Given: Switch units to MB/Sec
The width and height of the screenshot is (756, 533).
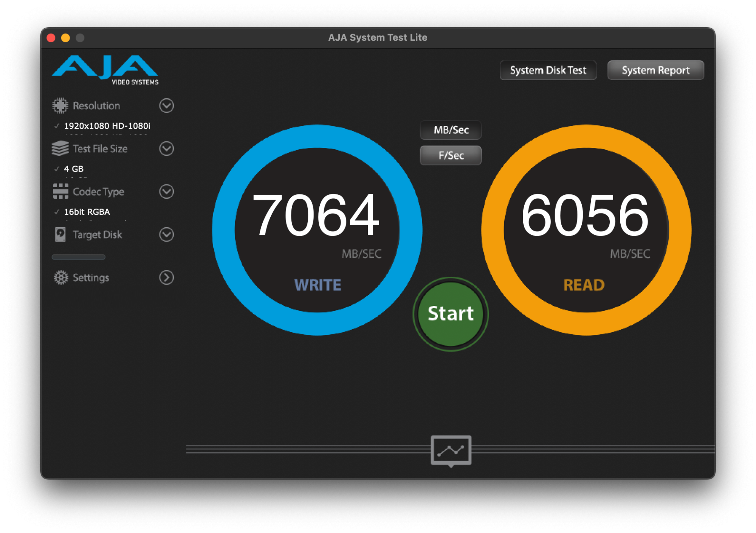Looking at the screenshot, I should tap(450, 130).
